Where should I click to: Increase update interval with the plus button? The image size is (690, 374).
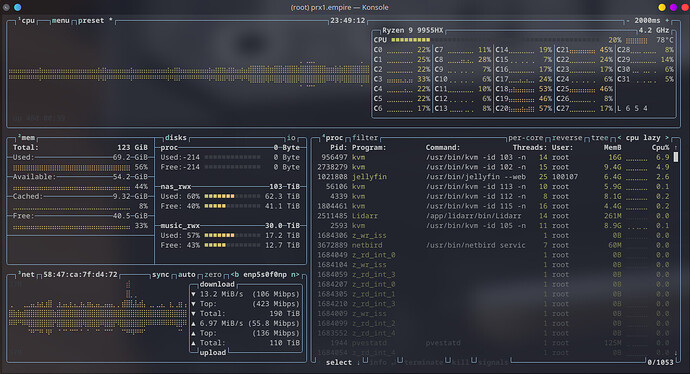click(667, 21)
